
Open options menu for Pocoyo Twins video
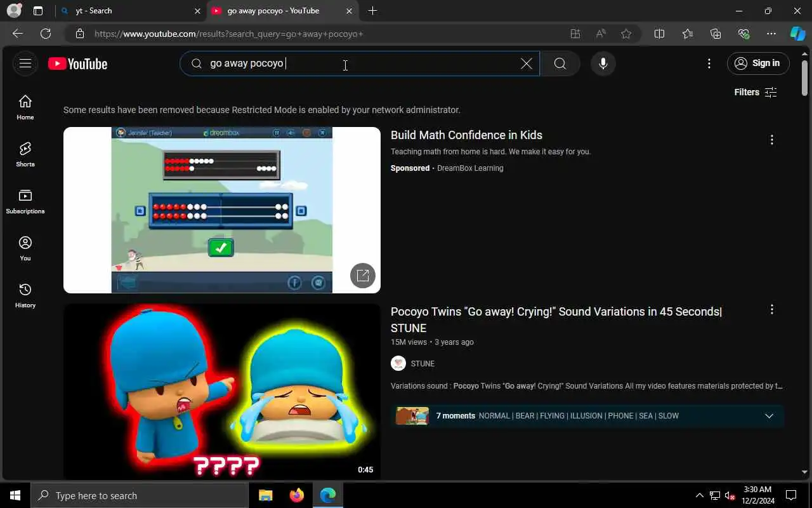pyautogui.click(x=772, y=309)
